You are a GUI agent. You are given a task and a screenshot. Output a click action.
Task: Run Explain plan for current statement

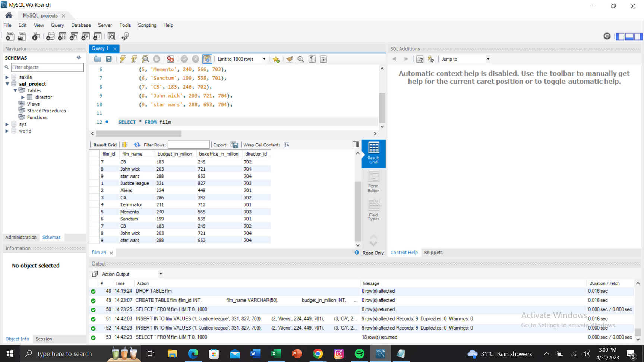[145, 59]
